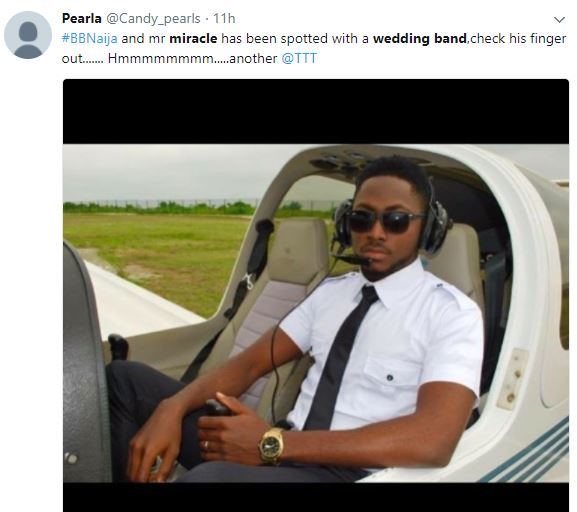This screenshot has height=512, width=577.
Task: Open the @TTT mention link
Action: tap(299, 59)
